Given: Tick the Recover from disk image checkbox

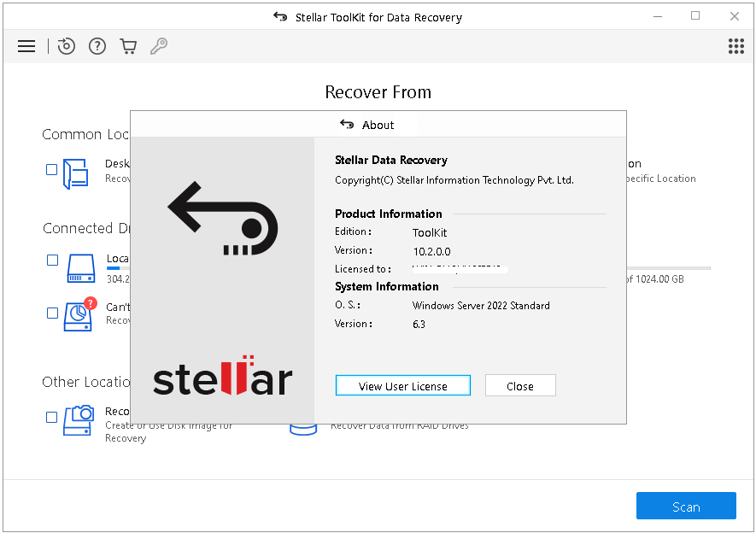Looking at the screenshot, I should [x=51, y=418].
